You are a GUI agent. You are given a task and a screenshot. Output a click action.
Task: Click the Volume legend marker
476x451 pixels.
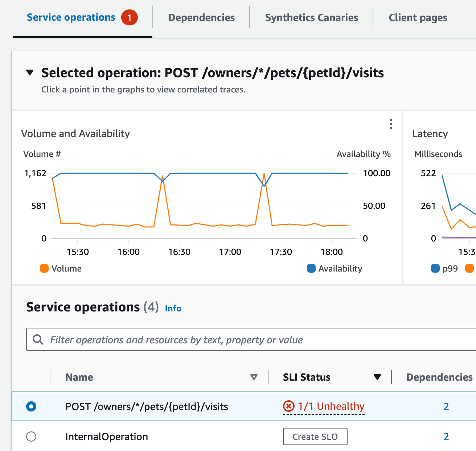pyautogui.click(x=44, y=268)
